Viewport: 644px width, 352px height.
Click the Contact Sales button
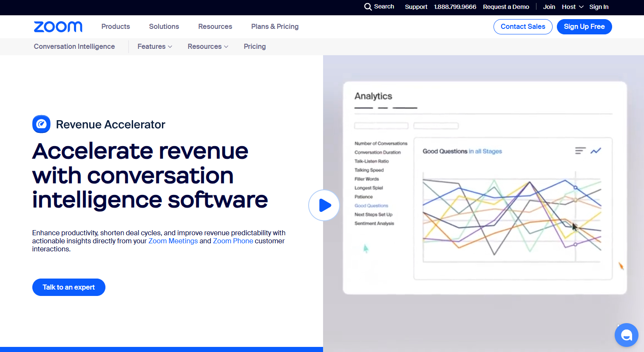pyautogui.click(x=523, y=27)
